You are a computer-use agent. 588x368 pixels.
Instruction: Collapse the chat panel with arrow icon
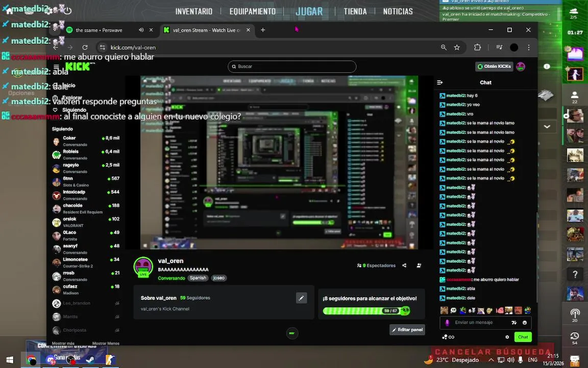pos(440,82)
